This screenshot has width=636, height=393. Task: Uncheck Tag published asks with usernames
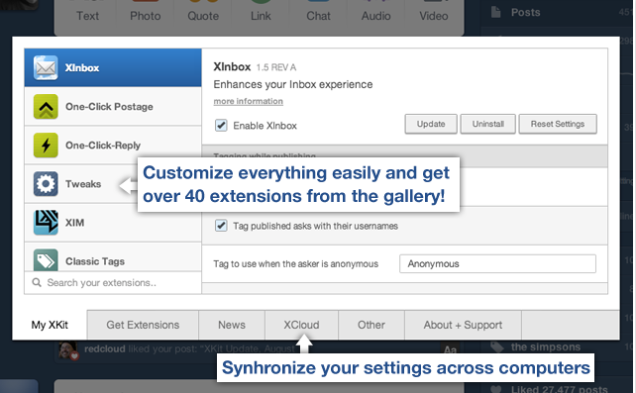221,225
